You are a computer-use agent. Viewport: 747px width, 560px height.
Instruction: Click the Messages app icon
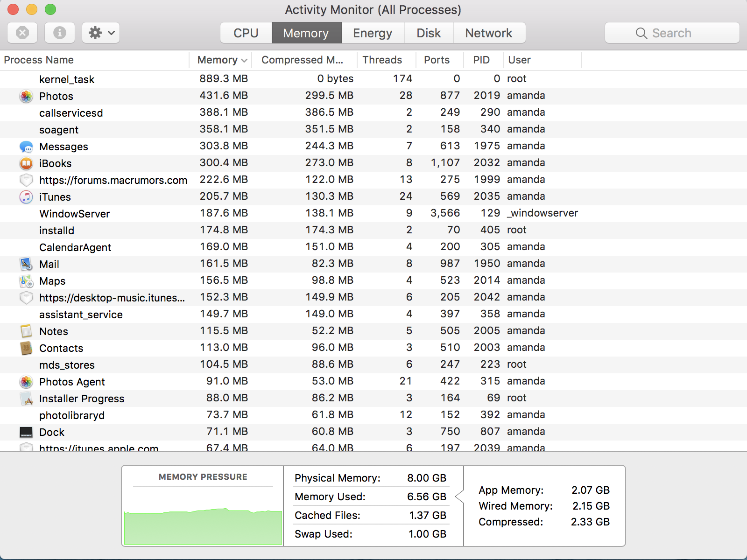click(x=26, y=147)
